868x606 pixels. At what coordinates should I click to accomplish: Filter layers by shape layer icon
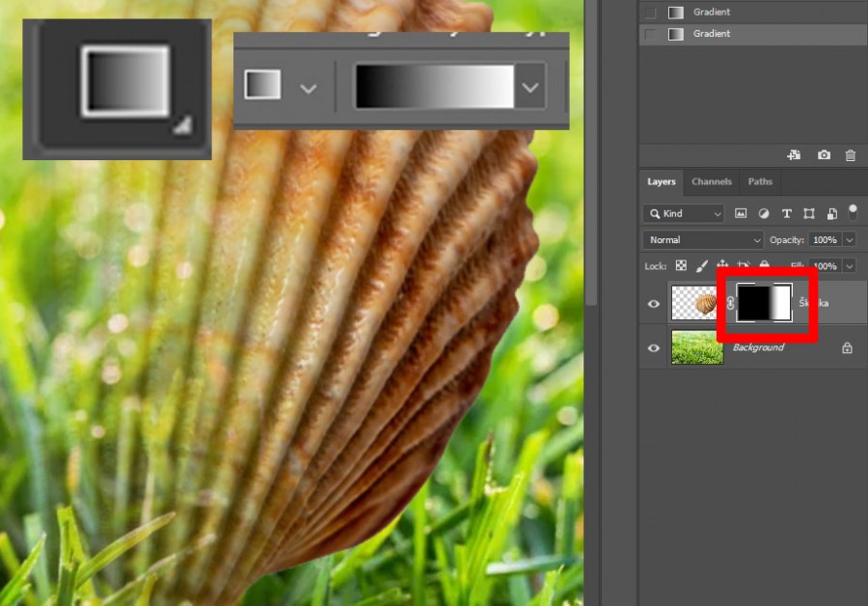click(x=808, y=213)
